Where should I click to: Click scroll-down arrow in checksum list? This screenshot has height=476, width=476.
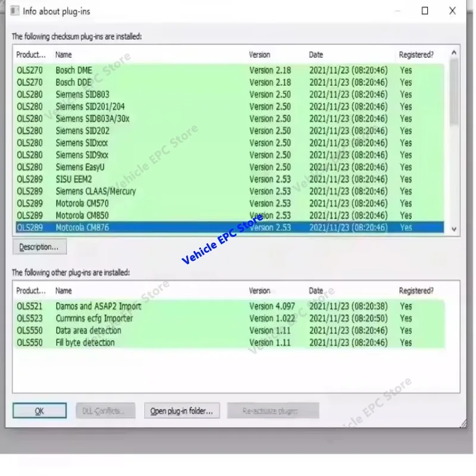[x=454, y=229]
